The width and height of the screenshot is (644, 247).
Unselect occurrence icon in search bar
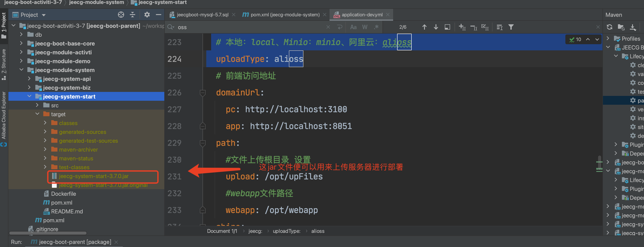pos(474,27)
